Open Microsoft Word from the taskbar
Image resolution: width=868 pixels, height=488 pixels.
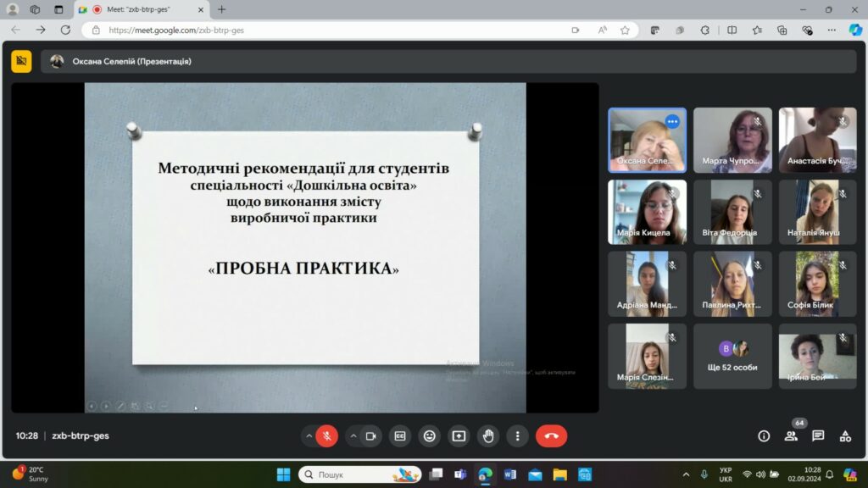point(509,474)
